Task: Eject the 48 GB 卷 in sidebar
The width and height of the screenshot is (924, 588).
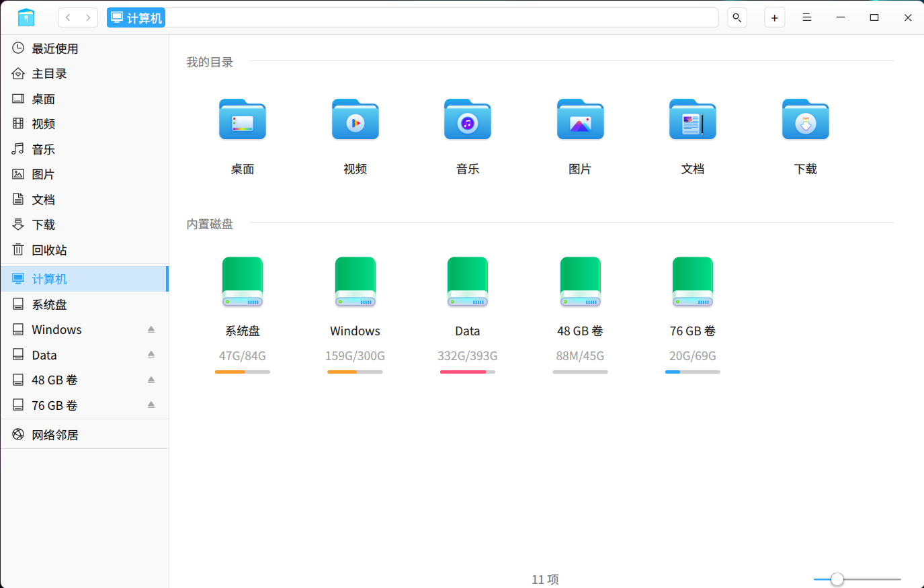Action: (x=151, y=380)
